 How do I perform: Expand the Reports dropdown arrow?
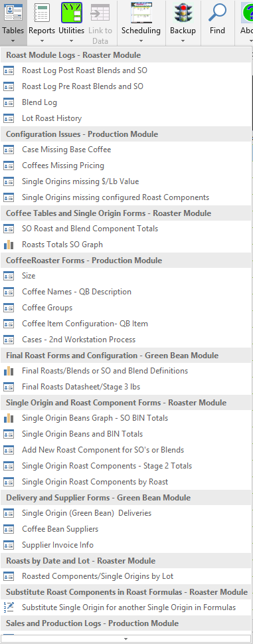(41, 41)
